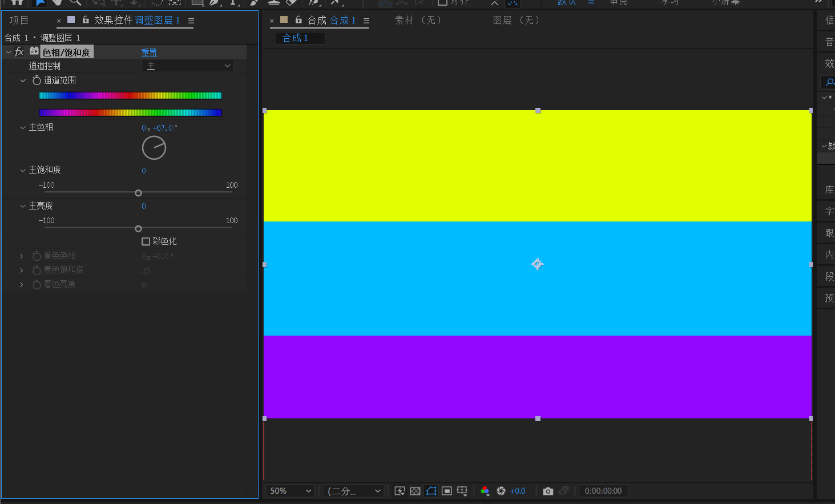Screen dimensions: 835x504
Task: Close the 合成 合成 1 viewer tab
Action: click(272, 21)
